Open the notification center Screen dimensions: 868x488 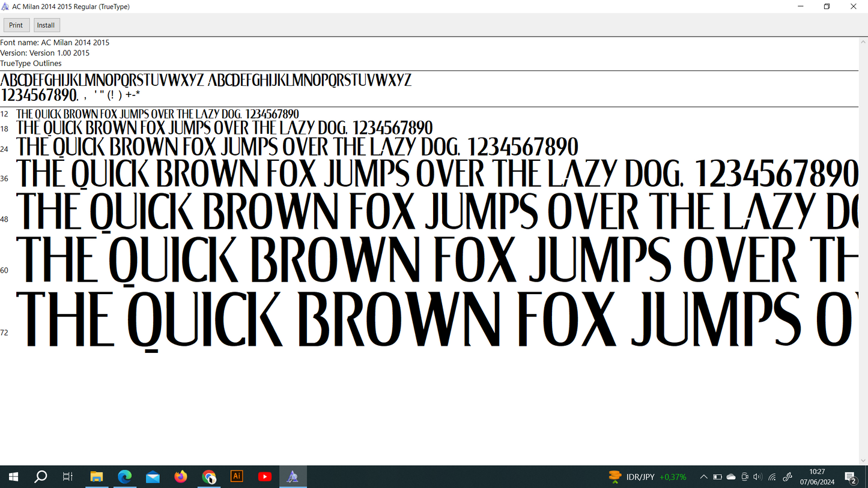pos(851,477)
